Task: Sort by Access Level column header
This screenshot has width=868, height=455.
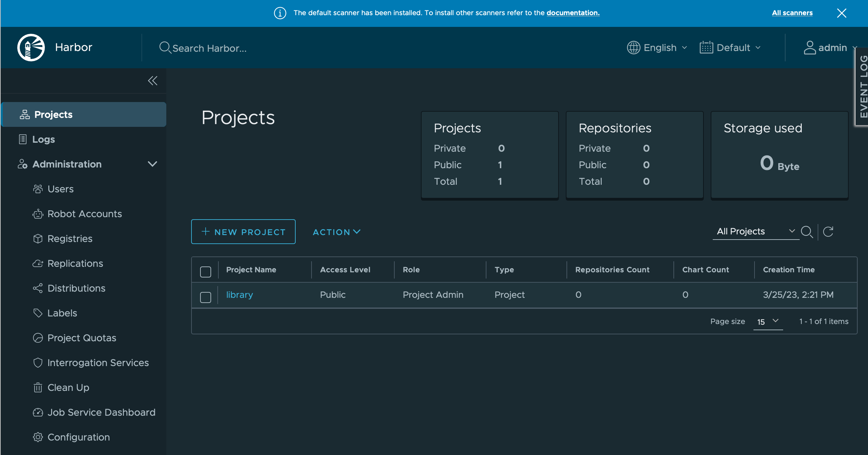Action: pyautogui.click(x=345, y=270)
